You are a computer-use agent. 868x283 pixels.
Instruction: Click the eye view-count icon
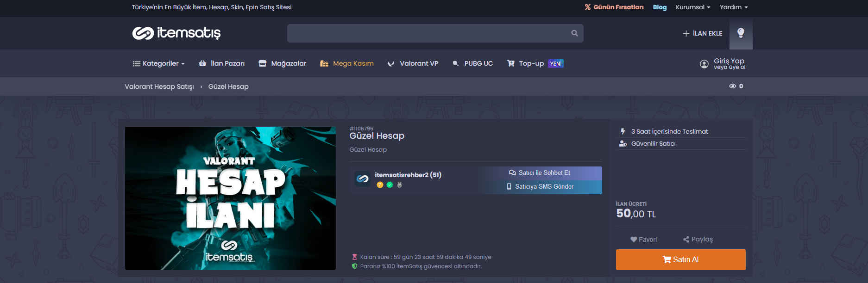(x=732, y=86)
